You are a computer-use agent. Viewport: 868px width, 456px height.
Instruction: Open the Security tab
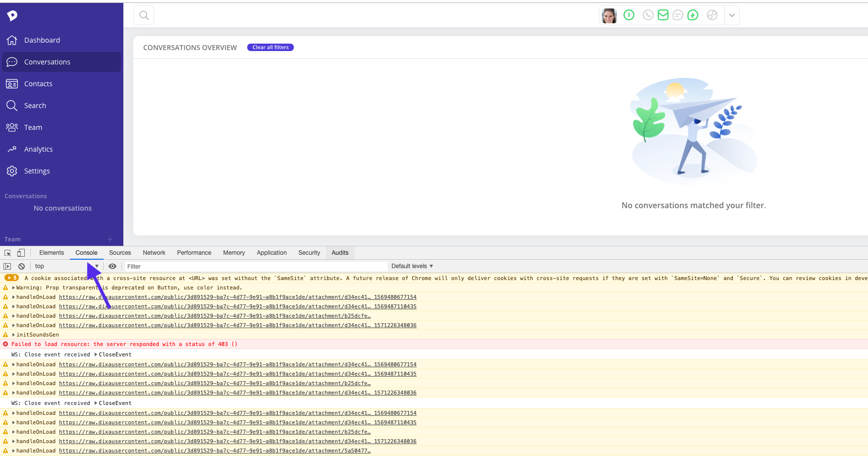tap(309, 253)
